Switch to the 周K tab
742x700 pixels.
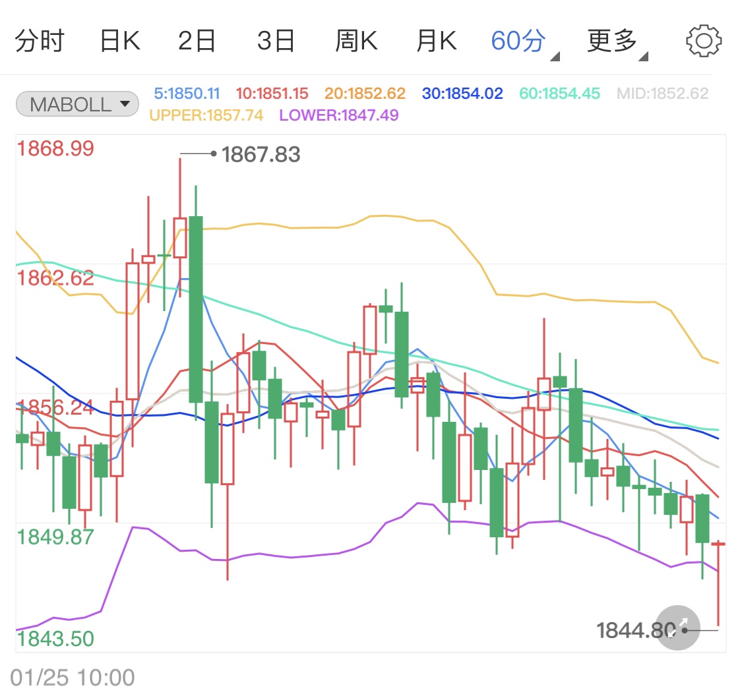pos(356,40)
